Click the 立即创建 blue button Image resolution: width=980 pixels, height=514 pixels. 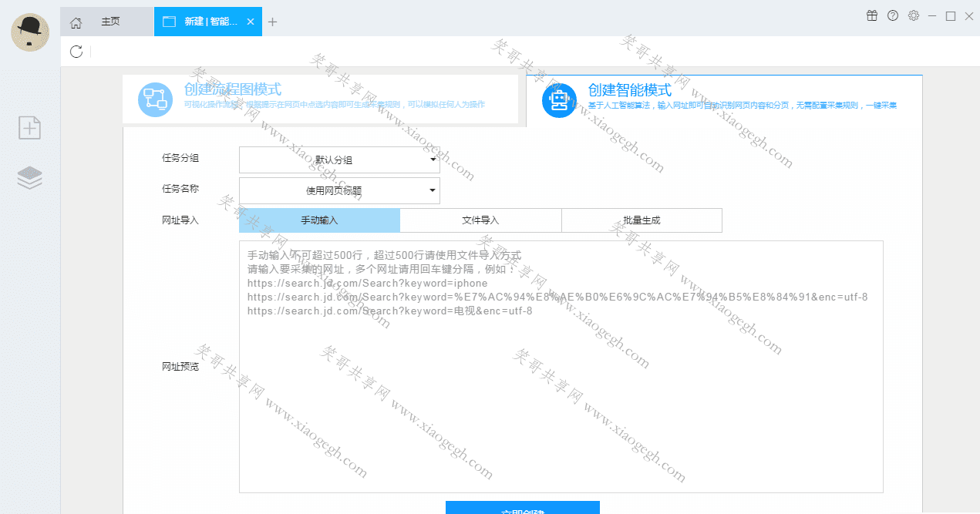522,508
